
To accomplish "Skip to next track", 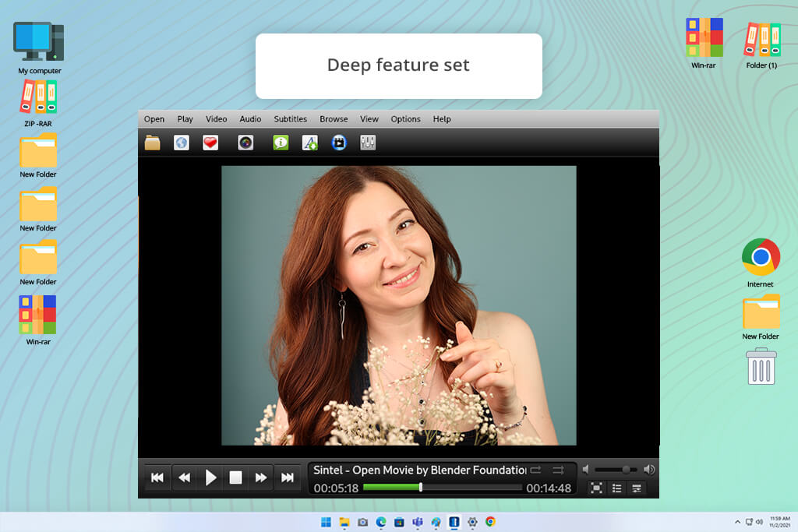I will click(x=288, y=477).
